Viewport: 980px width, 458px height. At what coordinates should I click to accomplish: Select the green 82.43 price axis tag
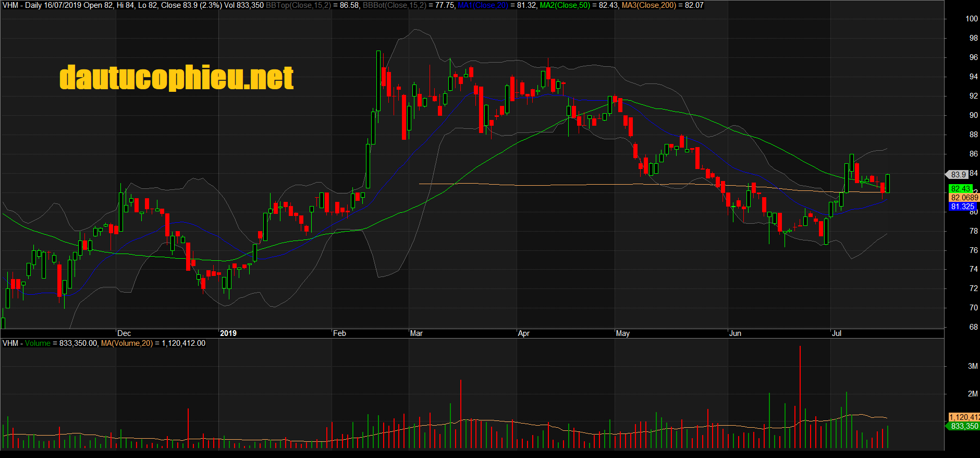pyautogui.click(x=960, y=189)
